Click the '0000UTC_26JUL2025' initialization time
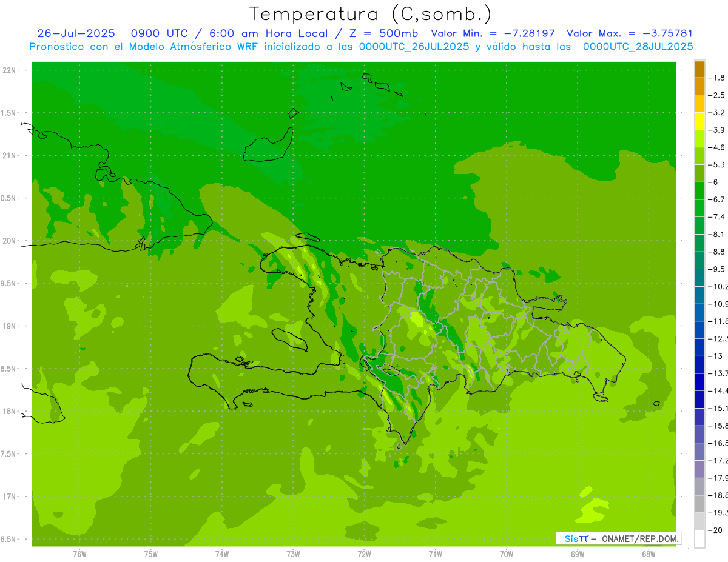 (414, 46)
